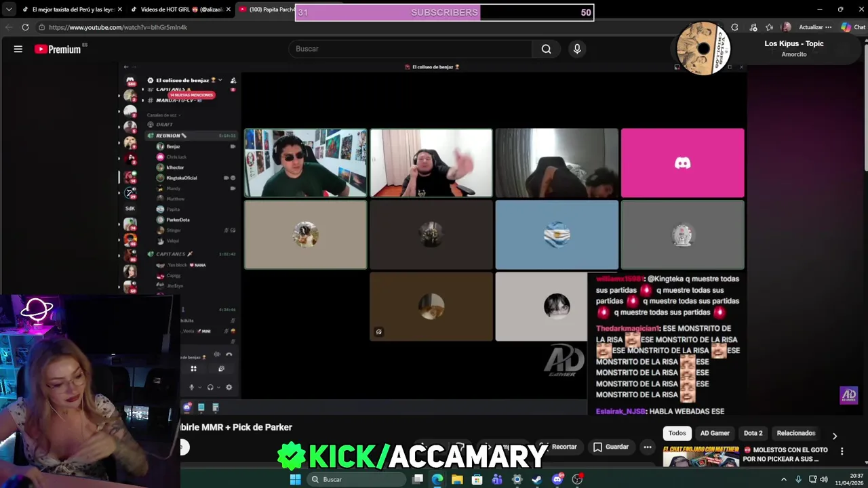Open Task View on the taskbar
This screenshot has height=488, width=868.
418,479
